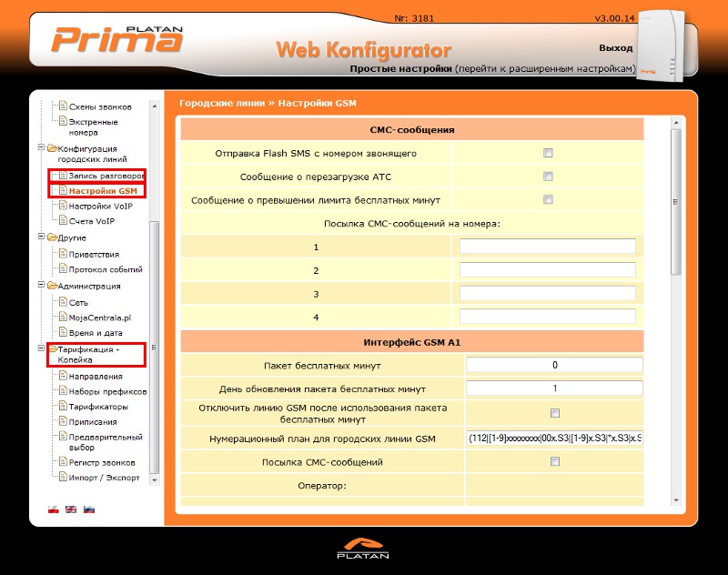Toggle Отключить линию GSM после использования пакета
The image size is (728, 575).
[555, 413]
